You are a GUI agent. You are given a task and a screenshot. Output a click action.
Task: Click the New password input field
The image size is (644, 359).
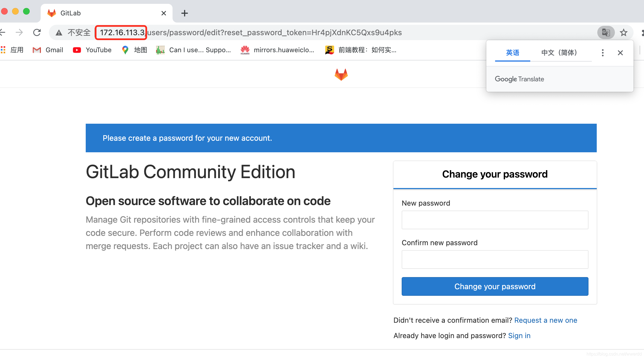coord(495,220)
